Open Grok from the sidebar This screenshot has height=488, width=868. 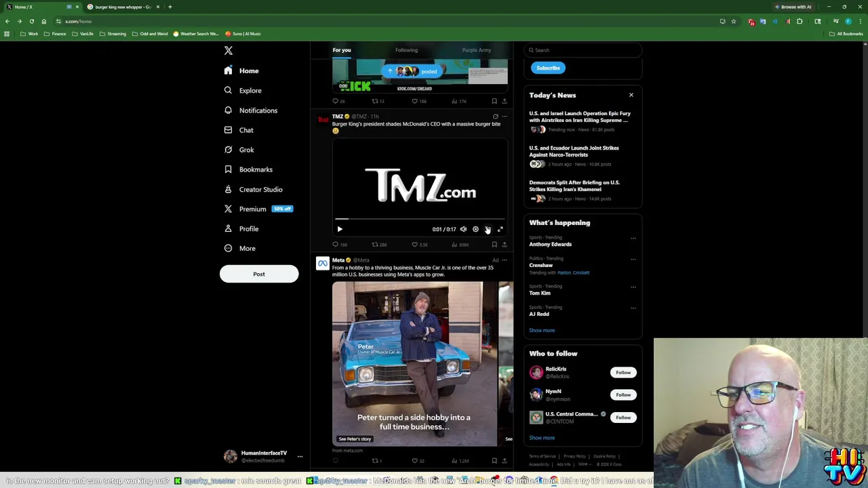[239, 150]
